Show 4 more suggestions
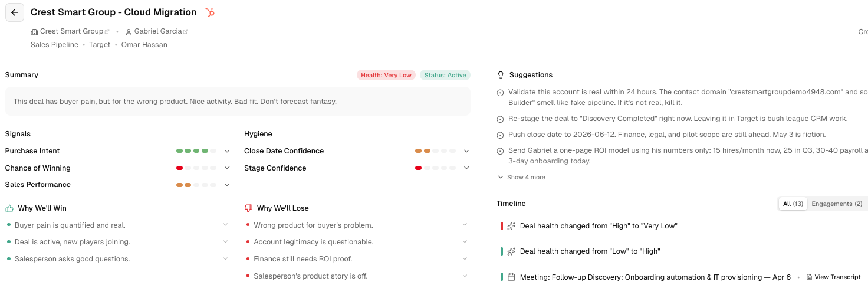The height and width of the screenshot is (288, 868). click(x=521, y=177)
